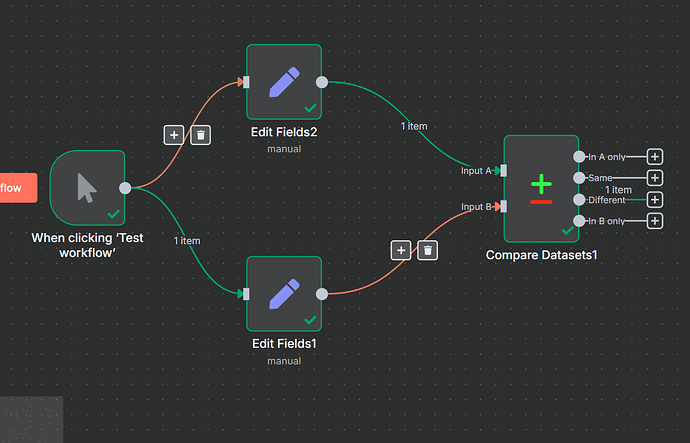
Task: Open the Compare Datasets1 node
Action: (541, 189)
